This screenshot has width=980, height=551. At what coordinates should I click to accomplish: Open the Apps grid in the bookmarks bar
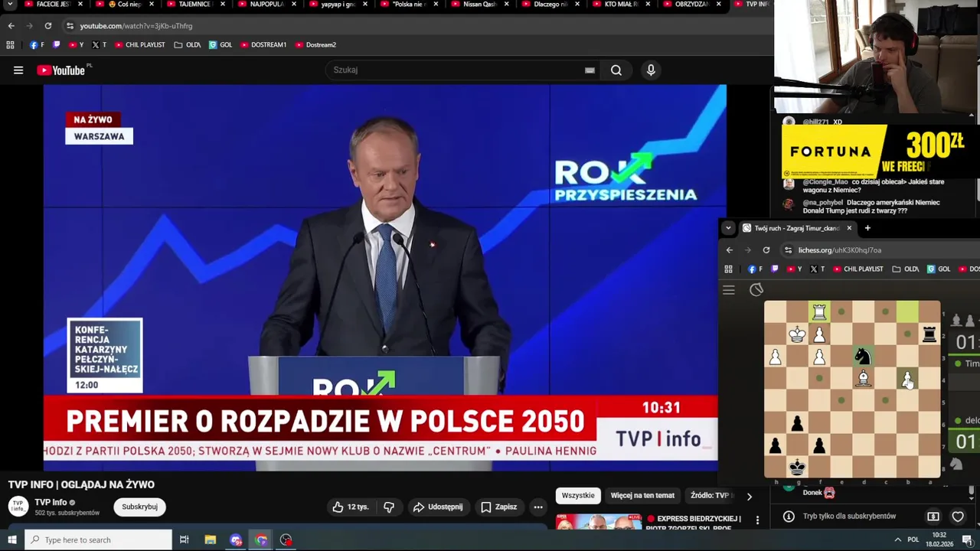(10, 45)
